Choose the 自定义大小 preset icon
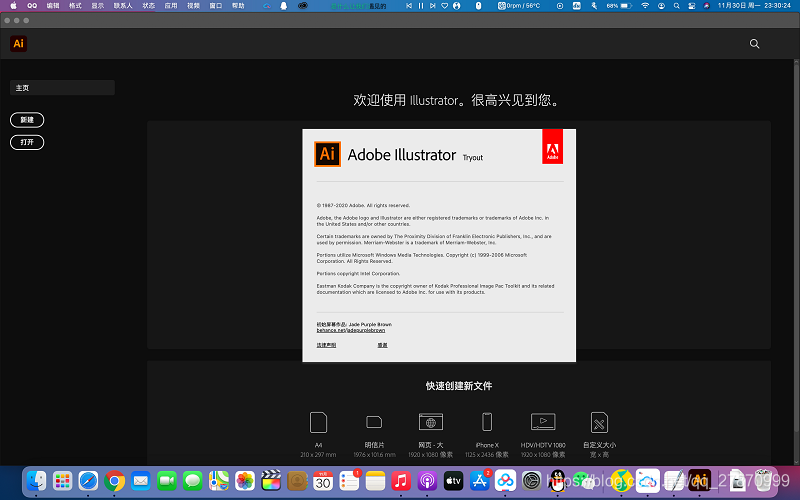This screenshot has height=500, width=800. 599,422
